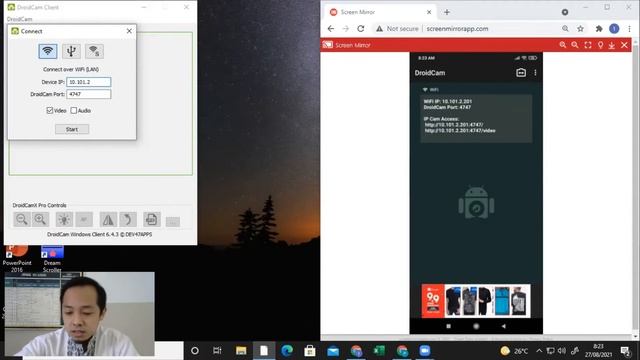The height and width of the screenshot is (360, 640).
Task: Open Microsoft Edge from taskbar
Action: click(287, 351)
